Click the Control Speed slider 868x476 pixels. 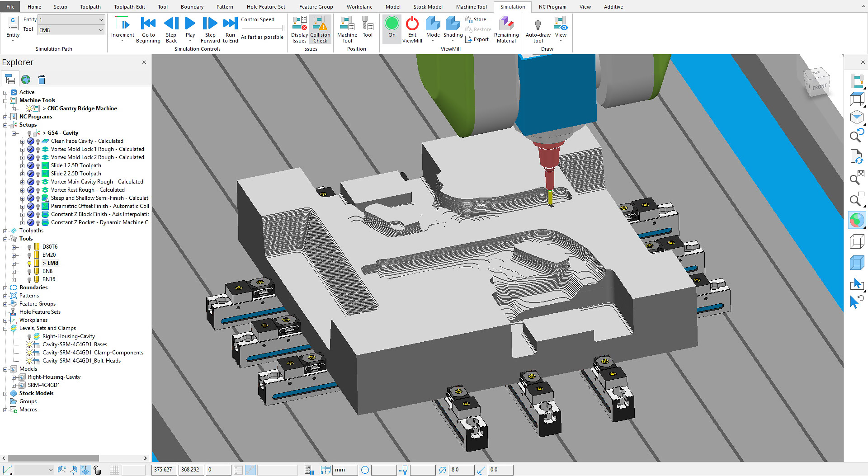pyautogui.click(x=263, y=28)
